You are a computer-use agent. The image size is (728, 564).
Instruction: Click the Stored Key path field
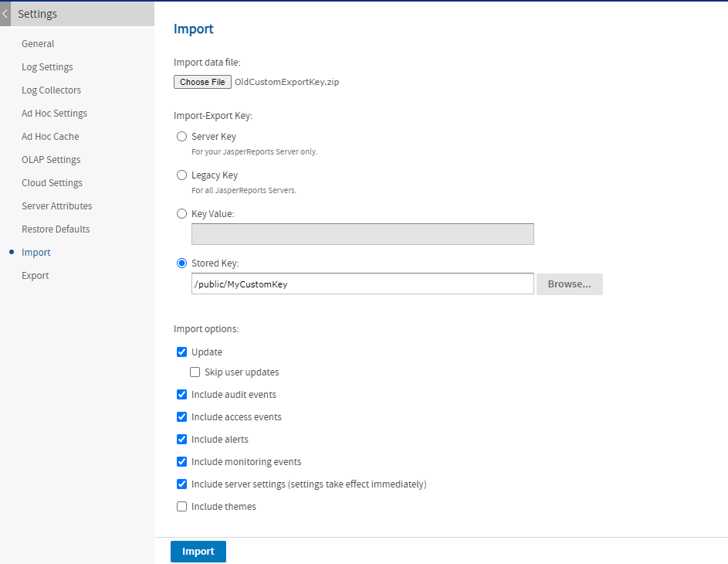tap(363, 284)
